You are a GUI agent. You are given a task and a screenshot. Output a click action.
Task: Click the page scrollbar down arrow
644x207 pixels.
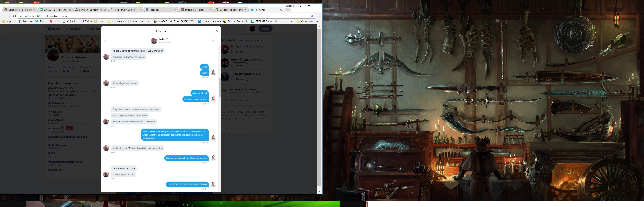tap(319, 192)
